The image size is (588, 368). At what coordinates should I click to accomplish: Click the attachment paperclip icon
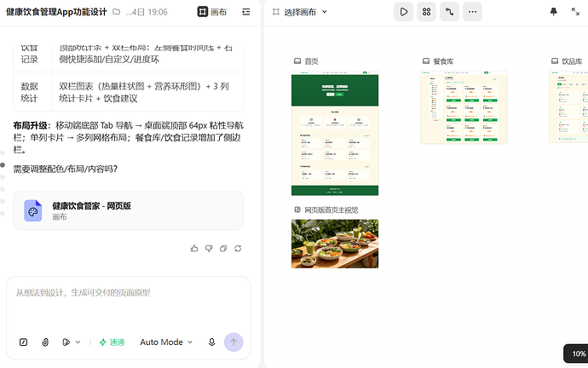click(45, 342)
